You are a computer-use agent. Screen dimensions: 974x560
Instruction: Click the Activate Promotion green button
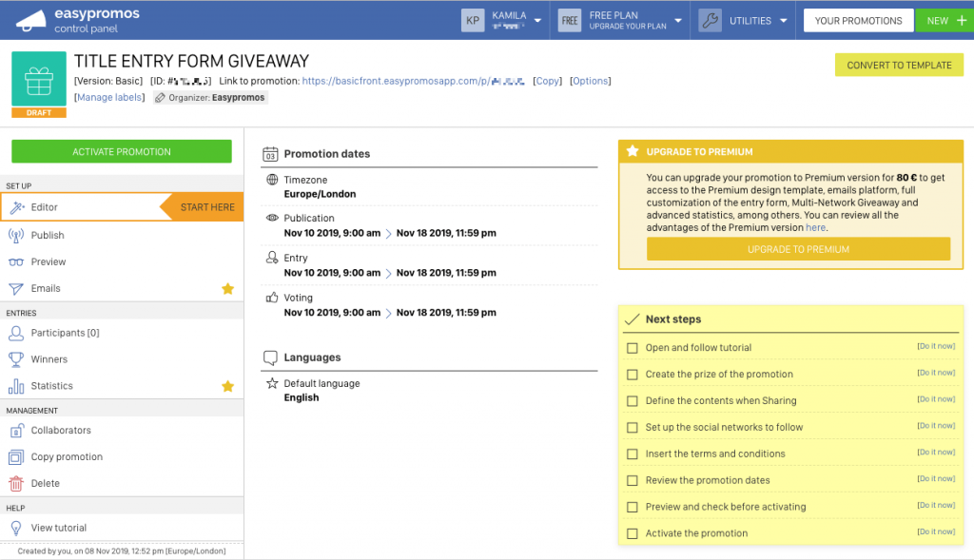coord(122,151)
